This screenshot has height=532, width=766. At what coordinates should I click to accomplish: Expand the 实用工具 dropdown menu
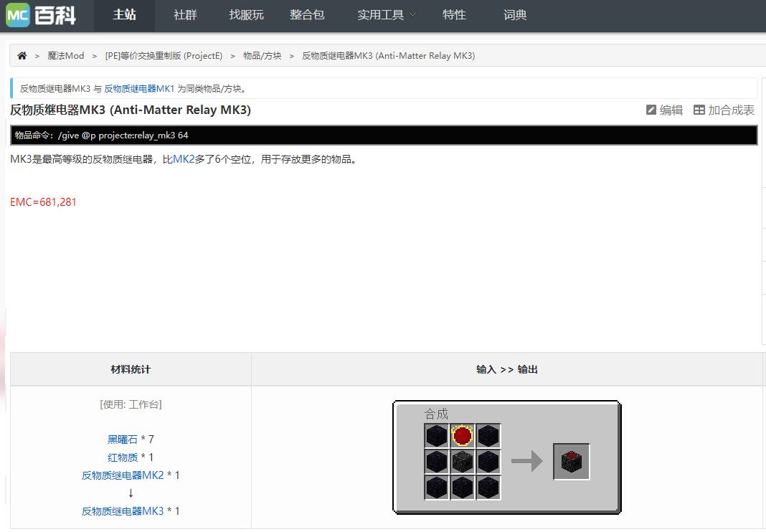click(x=386, y=15)
